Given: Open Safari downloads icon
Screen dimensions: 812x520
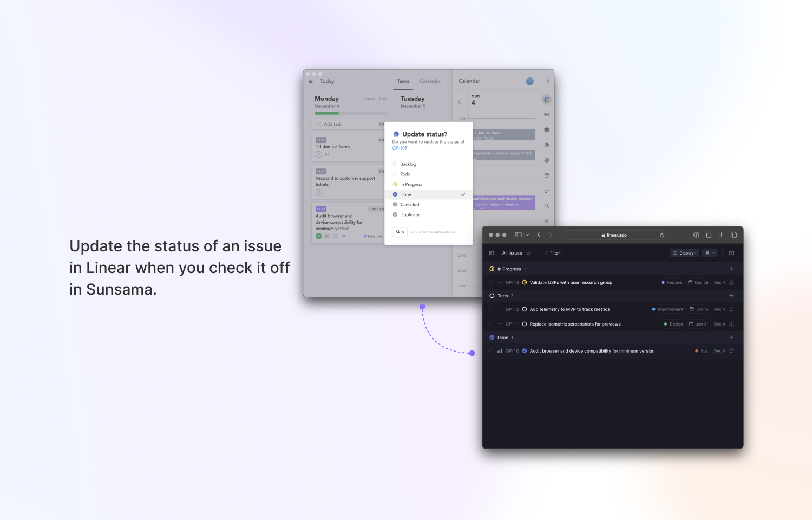Looking at the screenshot, I should [696, 235].
